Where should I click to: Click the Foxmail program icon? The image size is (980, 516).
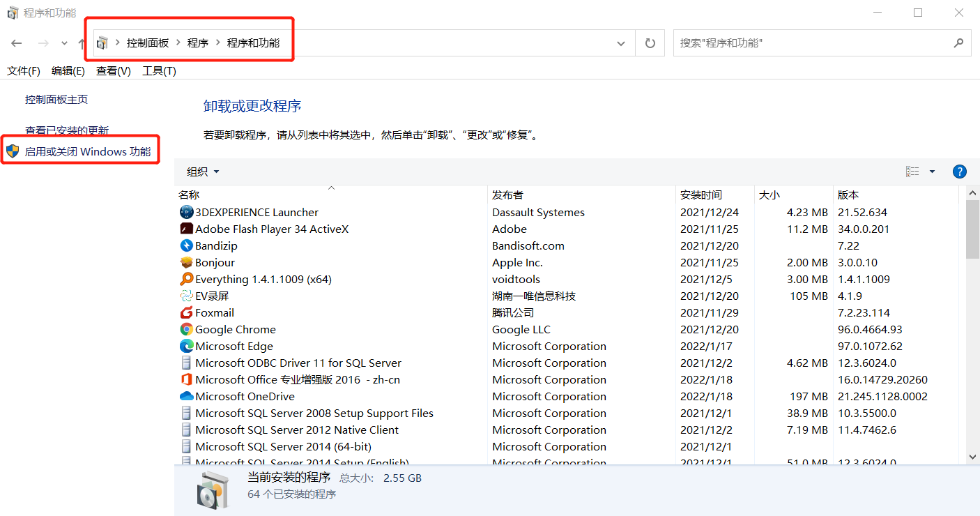(x=186, y=312)
